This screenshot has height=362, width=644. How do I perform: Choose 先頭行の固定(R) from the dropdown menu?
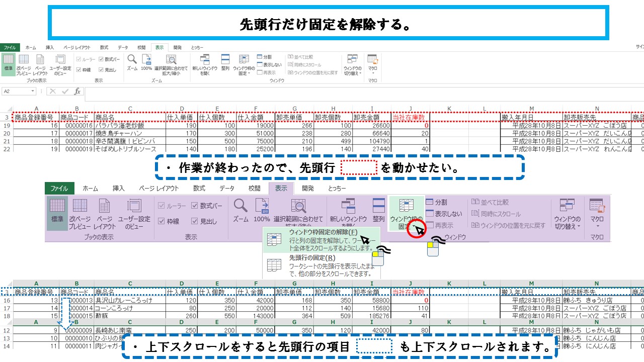322,265
